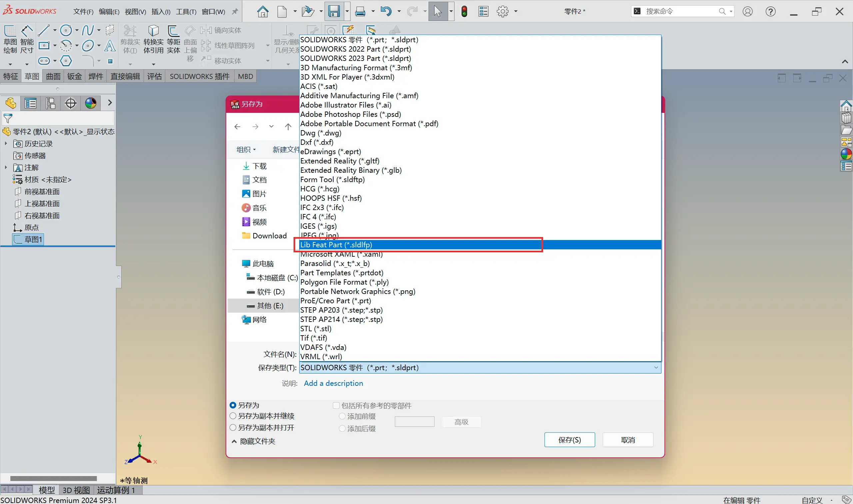Image resolution: width=853 pixels, height=504 pixels.
Task: Click the Options gear icon
Action: (502, 11)
